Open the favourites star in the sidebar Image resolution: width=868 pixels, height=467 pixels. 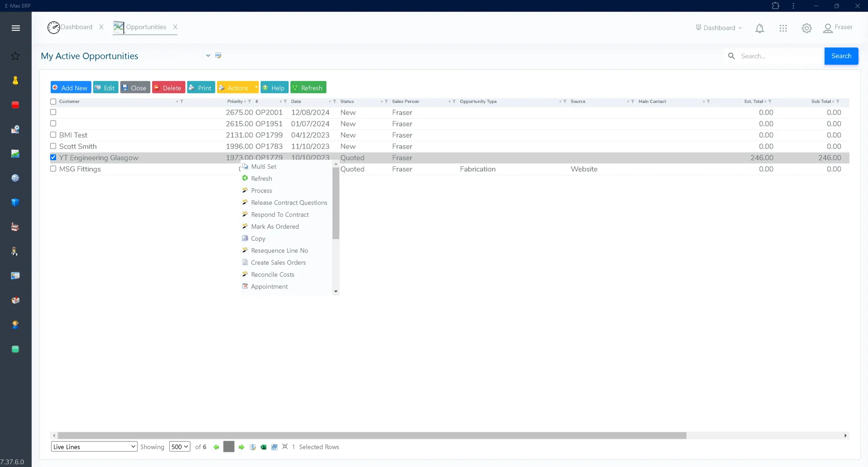15,56
